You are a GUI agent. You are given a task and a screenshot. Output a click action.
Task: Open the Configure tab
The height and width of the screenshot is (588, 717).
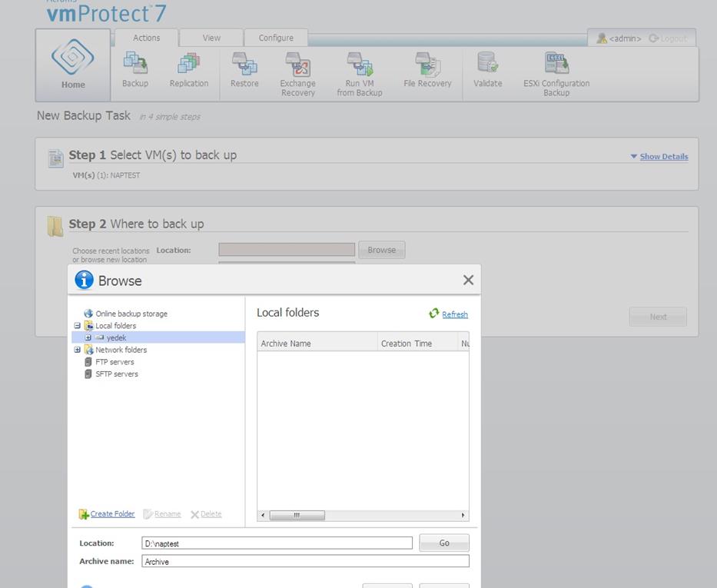pos(276,38)
